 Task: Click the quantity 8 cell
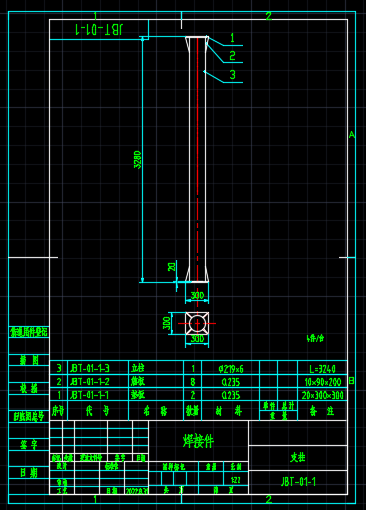[193, 382]
